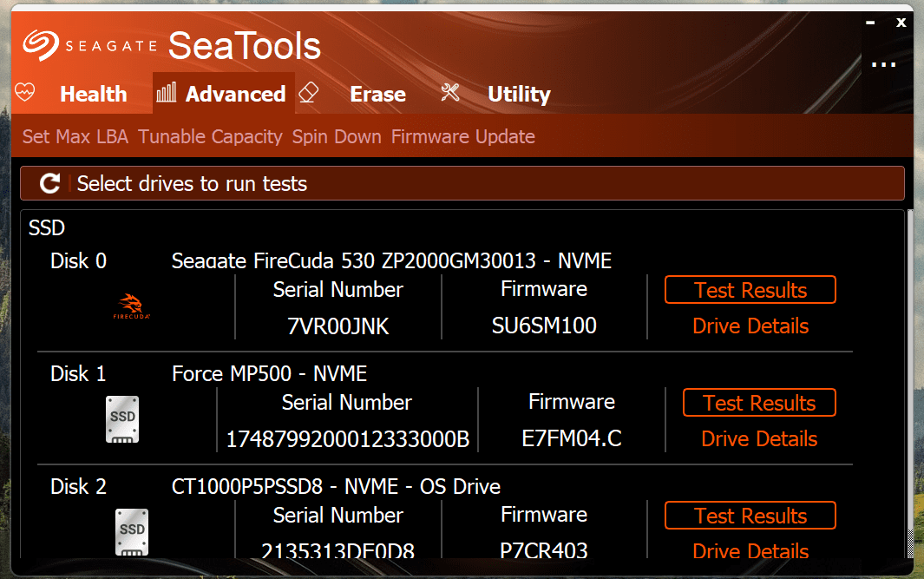Click CT1000P5PSSD8 - NVME - OS Drive name
The image size is (924, 579).
tap(336, 486)
